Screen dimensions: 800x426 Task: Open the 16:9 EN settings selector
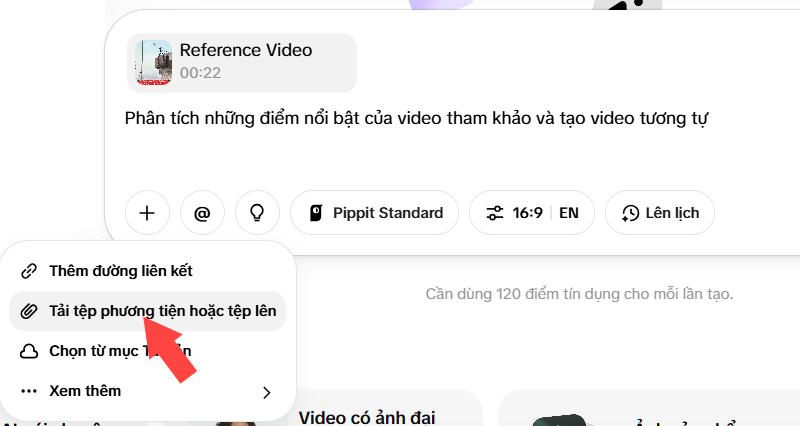click(x=532, y=213)
